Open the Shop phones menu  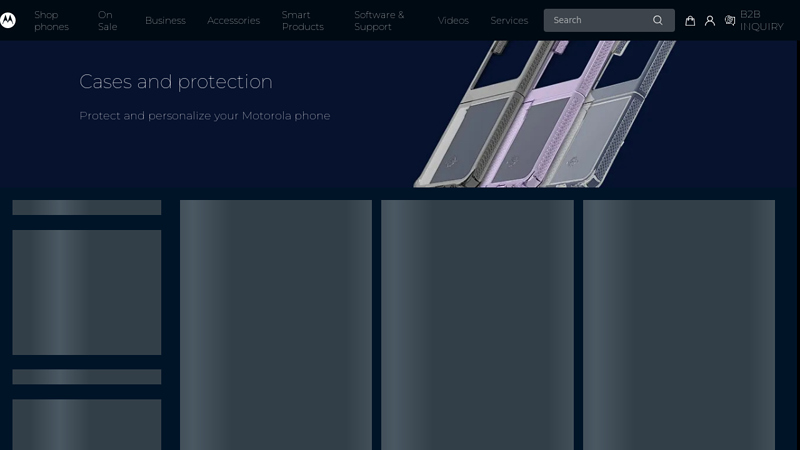tap(51, 20)
